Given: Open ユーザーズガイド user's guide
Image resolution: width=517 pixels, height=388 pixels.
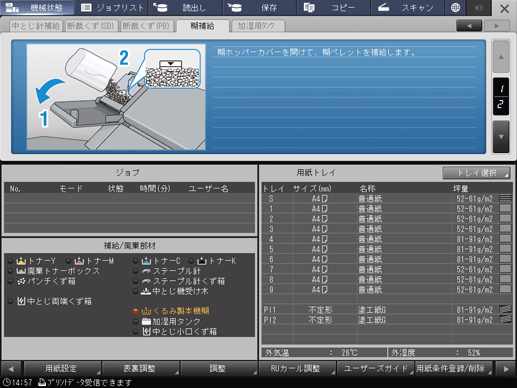Looking at the screenshot, I should pyautogui.click(x=375, y=368).
